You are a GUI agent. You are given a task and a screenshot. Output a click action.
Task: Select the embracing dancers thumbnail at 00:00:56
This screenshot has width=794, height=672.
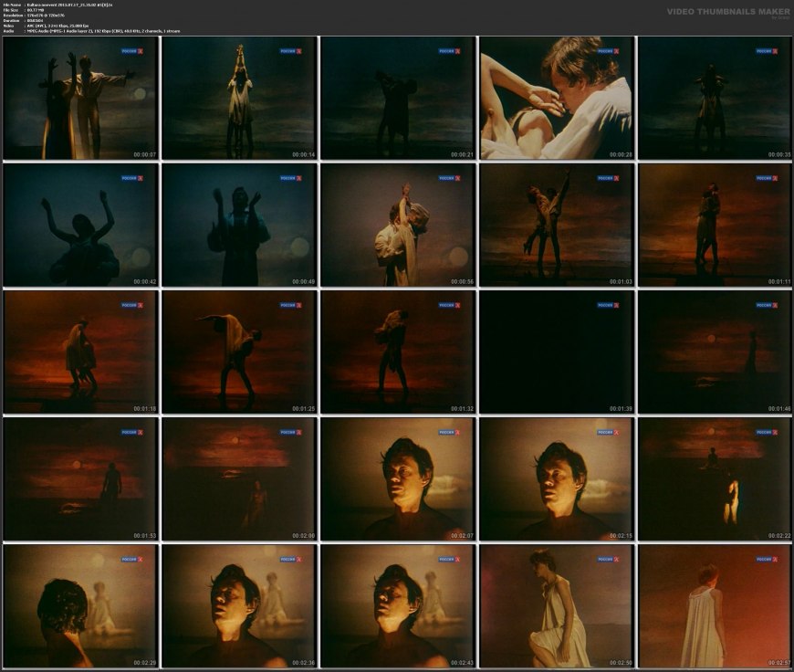[397, 226]
